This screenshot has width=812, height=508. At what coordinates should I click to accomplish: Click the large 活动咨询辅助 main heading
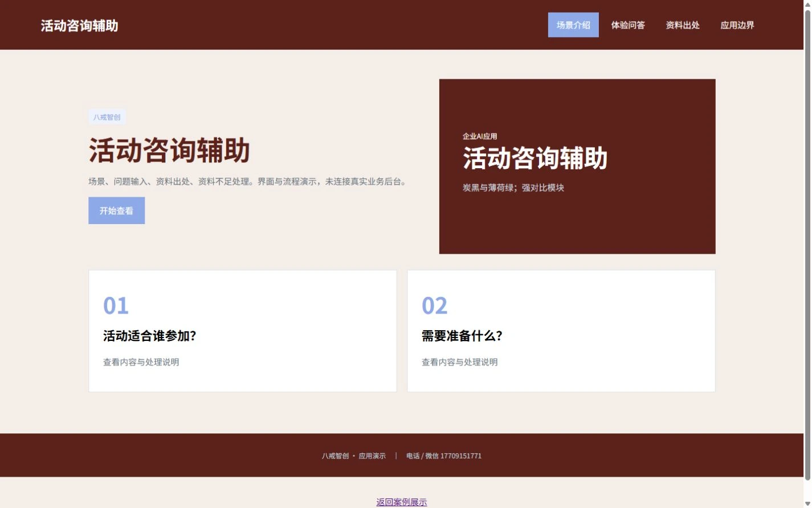pos(169,151)
